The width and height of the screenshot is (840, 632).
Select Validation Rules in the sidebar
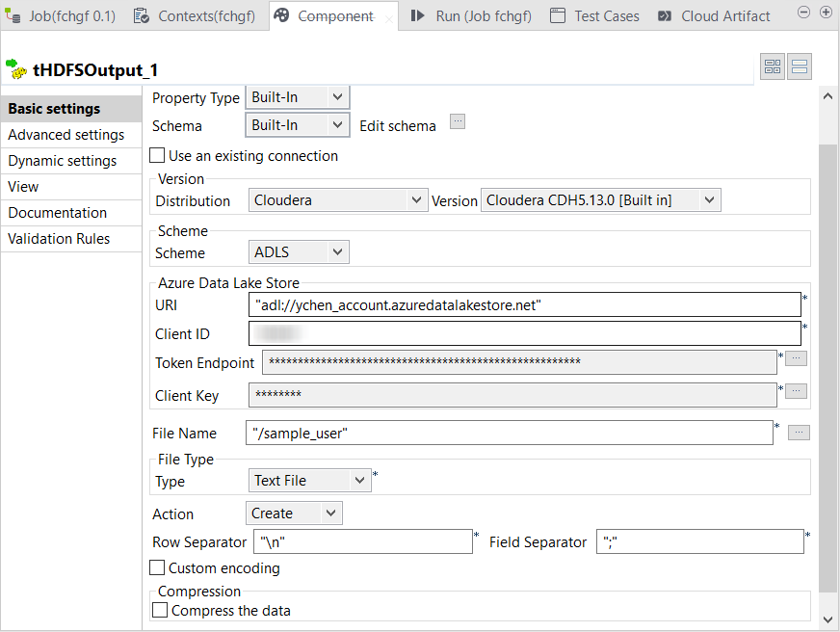pyautogui.click(x=60, y=239)
